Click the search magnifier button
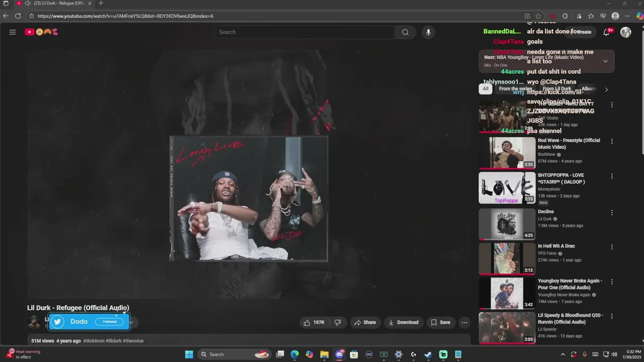This screenshot has width=644, height=362. click(x=405, y=32)
